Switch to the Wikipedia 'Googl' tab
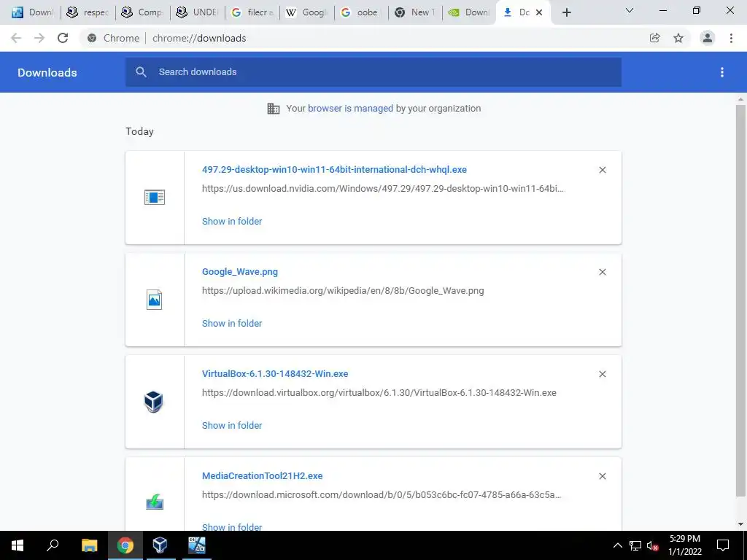 point(307,13)
